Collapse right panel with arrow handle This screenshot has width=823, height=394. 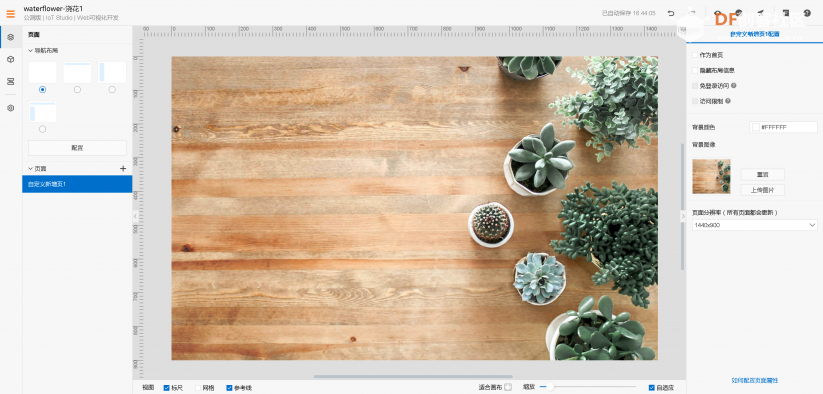(683, 216)
